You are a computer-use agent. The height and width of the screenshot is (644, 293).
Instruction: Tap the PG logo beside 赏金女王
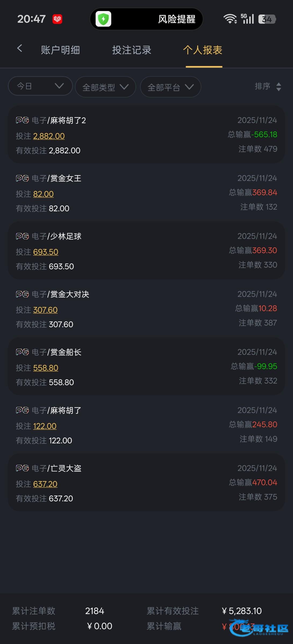(x=22, y=178)
